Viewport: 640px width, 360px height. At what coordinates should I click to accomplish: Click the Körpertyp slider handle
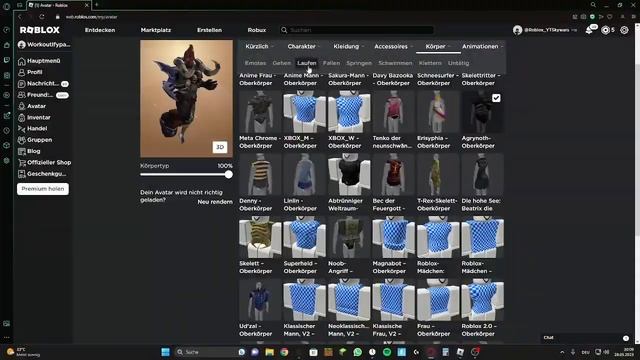(x=229, y=175)
